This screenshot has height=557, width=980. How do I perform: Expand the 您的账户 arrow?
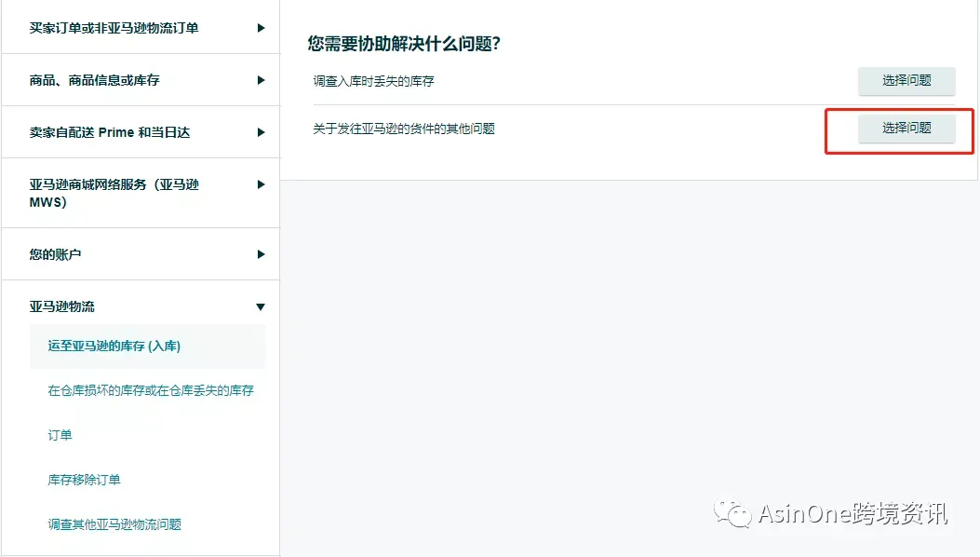[x=261, y=254]
